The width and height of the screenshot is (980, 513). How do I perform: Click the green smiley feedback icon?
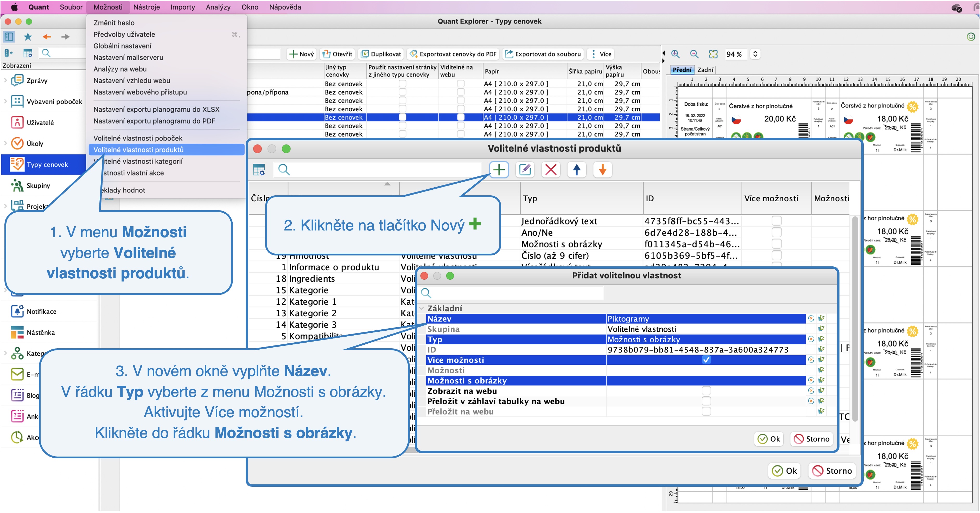(x=971, y=36)
